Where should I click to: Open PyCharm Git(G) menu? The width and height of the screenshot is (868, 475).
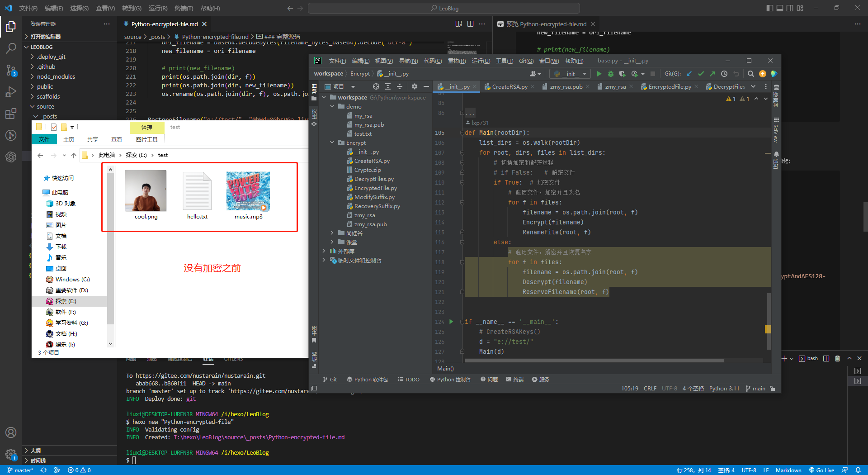(x=526, y=61)
